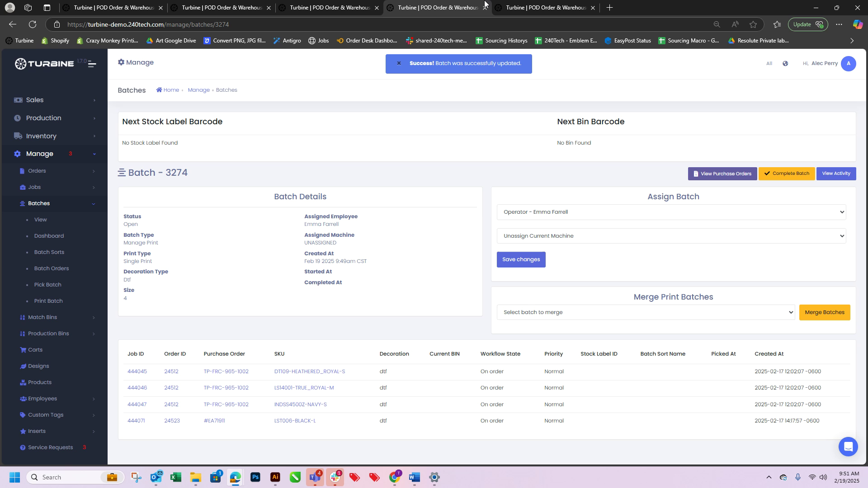
Task: Open the Operator - Emma Farrell dropdown
Action: [x=671, y=212]
